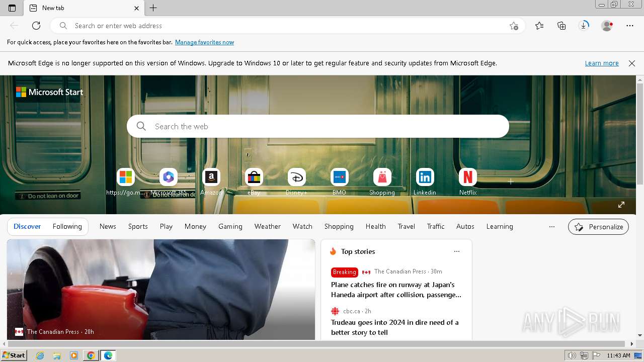644x362 pixels.
Task: Open Settings and more ellipsis menu
Action: click(630, 26)
